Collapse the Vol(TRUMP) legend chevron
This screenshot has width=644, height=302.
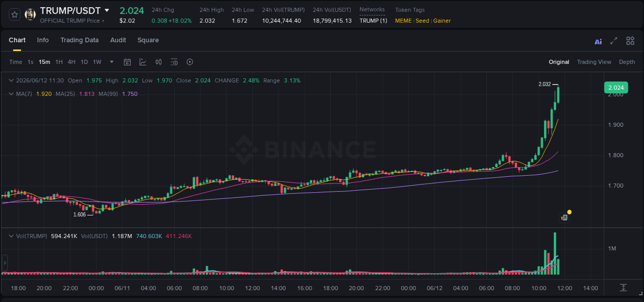pyautogui.click(x=11, y=236)
